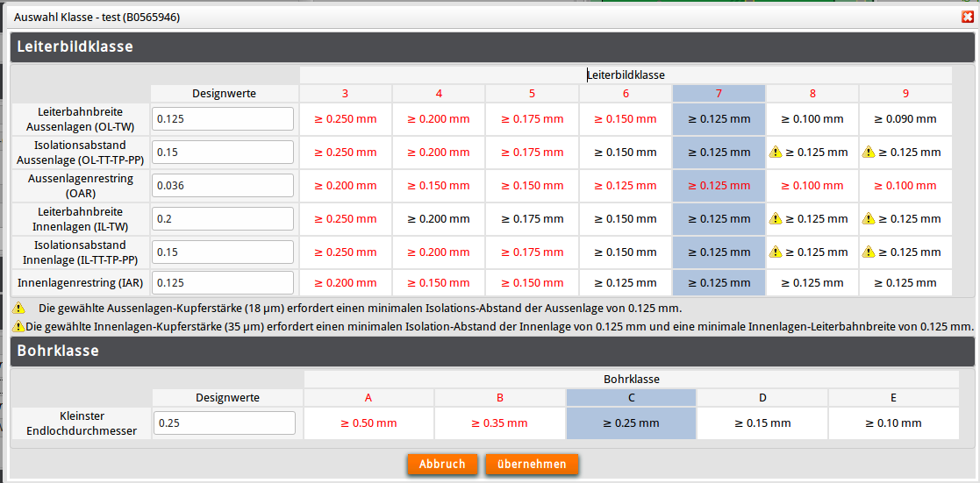The height and width of the screenshot is (483, 980).
Task: Click the übernehmen button
Action: 532,465
